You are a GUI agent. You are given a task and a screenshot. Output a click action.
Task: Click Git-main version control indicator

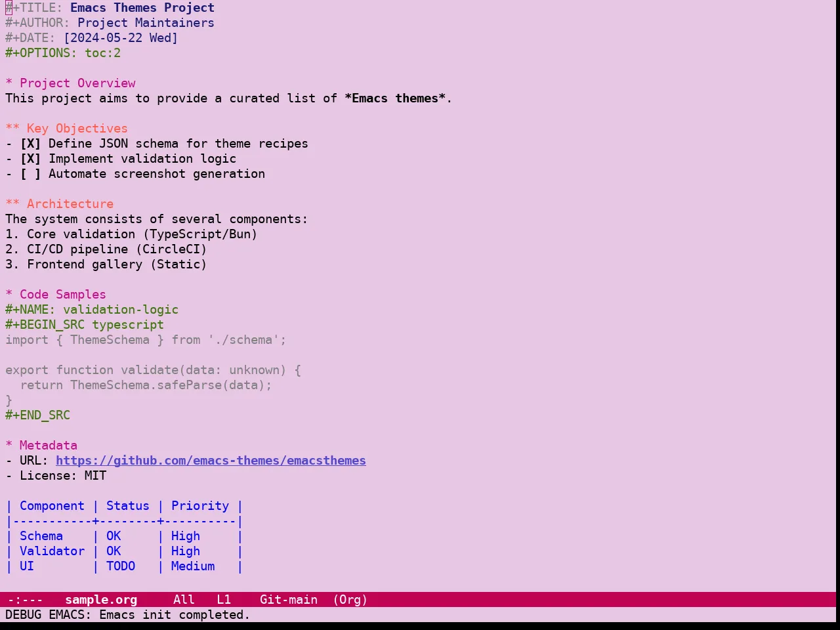289,600
